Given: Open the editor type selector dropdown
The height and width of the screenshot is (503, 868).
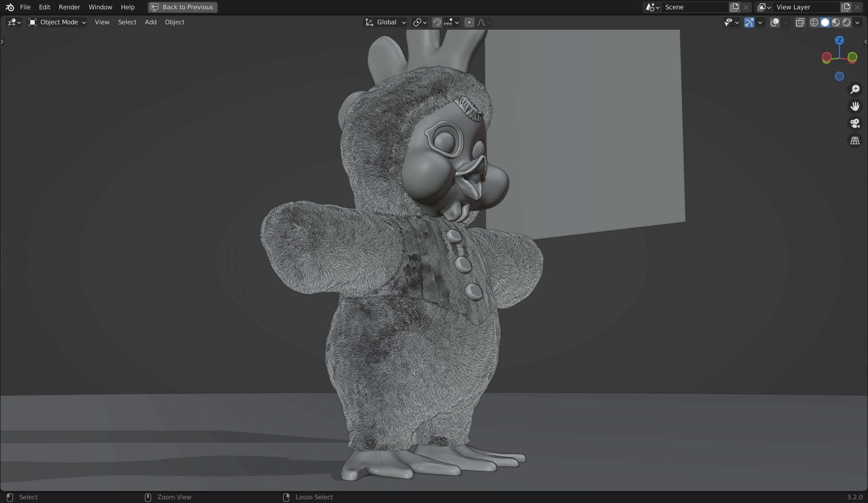Looking at the screenshot, I should (14, 22).
